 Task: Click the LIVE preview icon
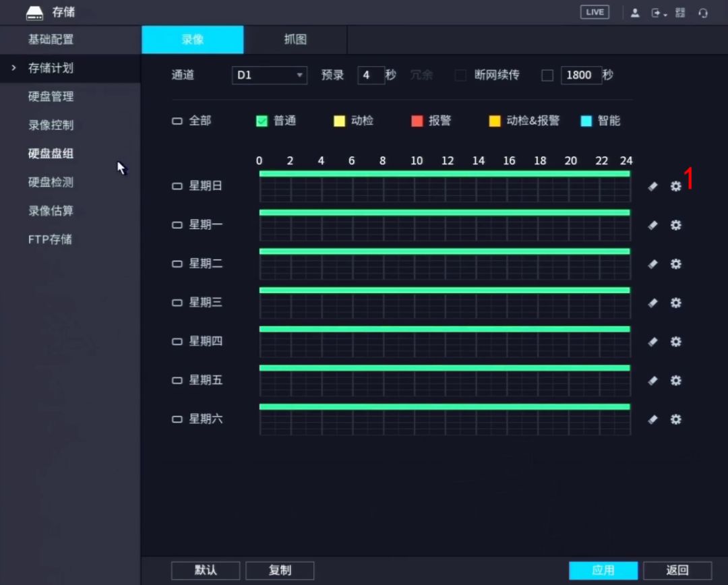(x=595, y=12)
